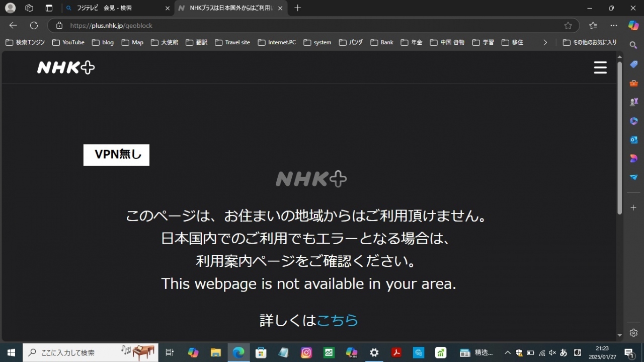Open the sidebar search icon
This screenshot has height=362, width=644.
(633, 45)
